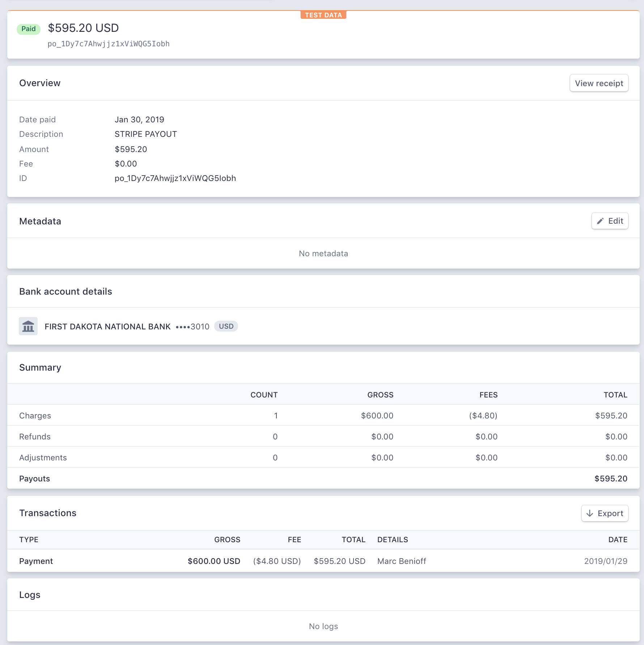Image resolution: width=644 pixels, height=645 pixels.
Task: Export the transactions list
Action: tap(605, 513)
